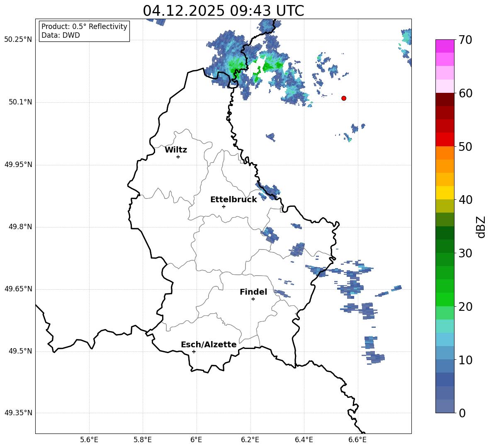Click the bright green 20 dBZ colorbar segment
This screenshot has width=491, height=448.
click(x=445, y=300)
